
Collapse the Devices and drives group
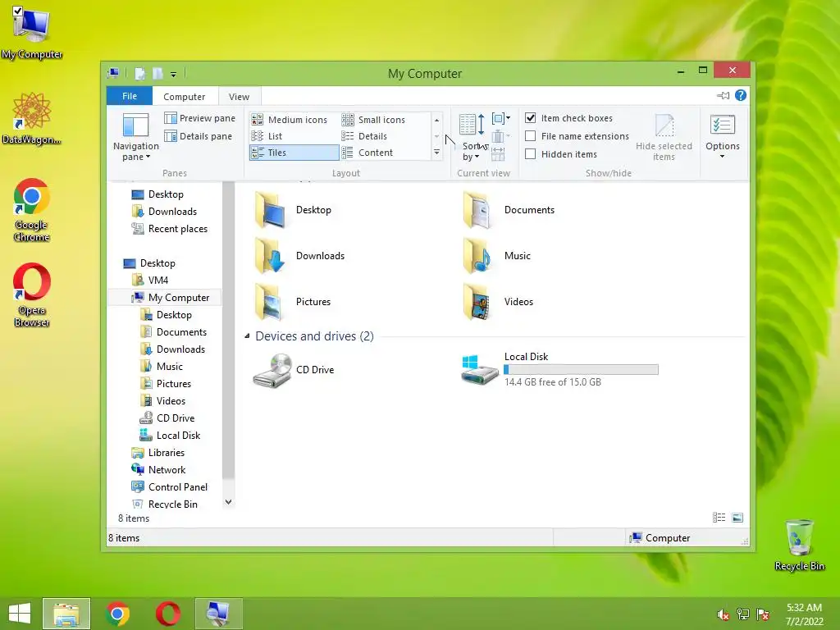[x=247, y=336]
